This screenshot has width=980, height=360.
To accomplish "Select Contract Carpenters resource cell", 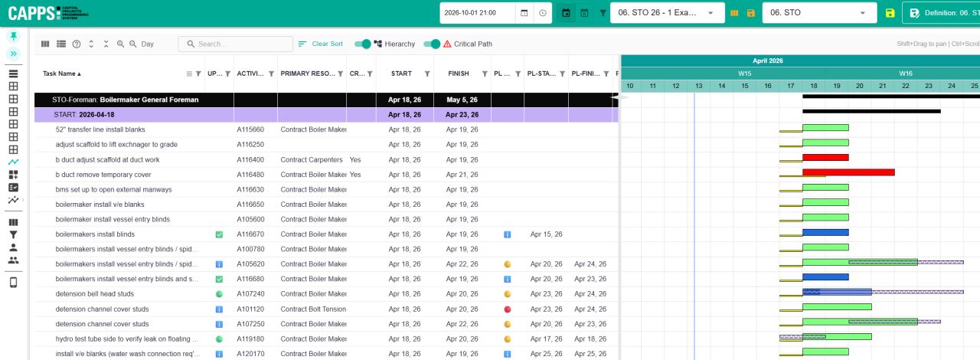I will [312, 159].
